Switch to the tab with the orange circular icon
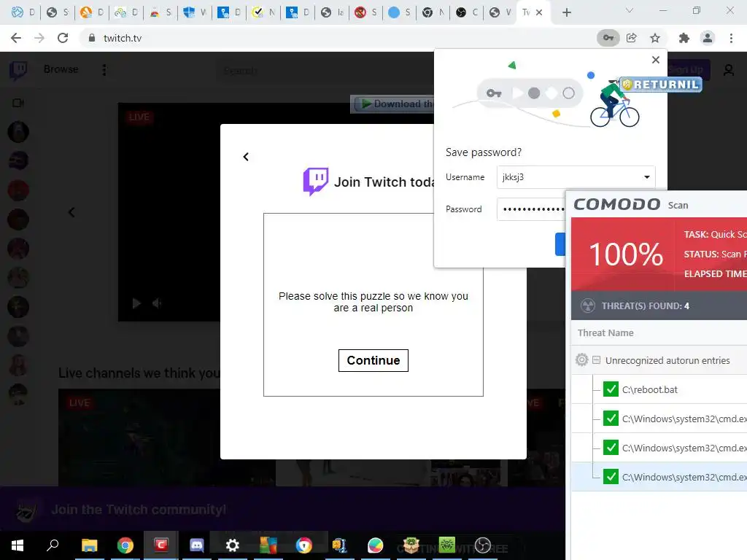 pos(91,12)
